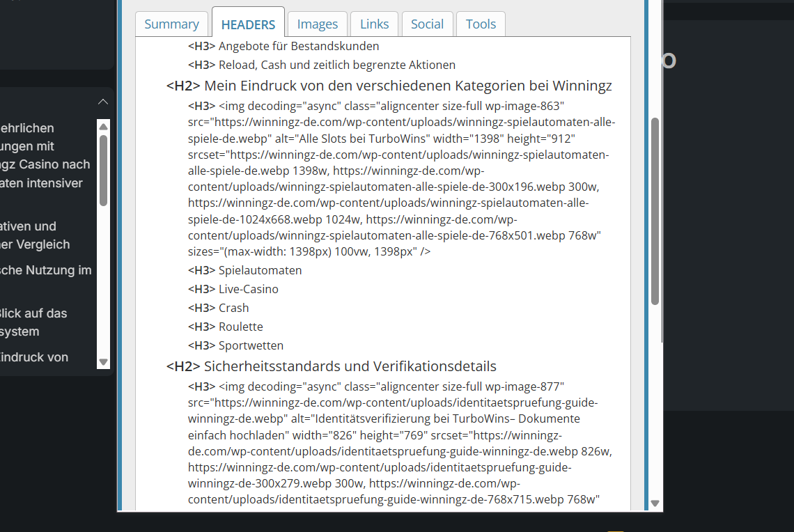Click sidebar link ending 'lick auf das'
The image size is (794, 532).
coord(33,313)
